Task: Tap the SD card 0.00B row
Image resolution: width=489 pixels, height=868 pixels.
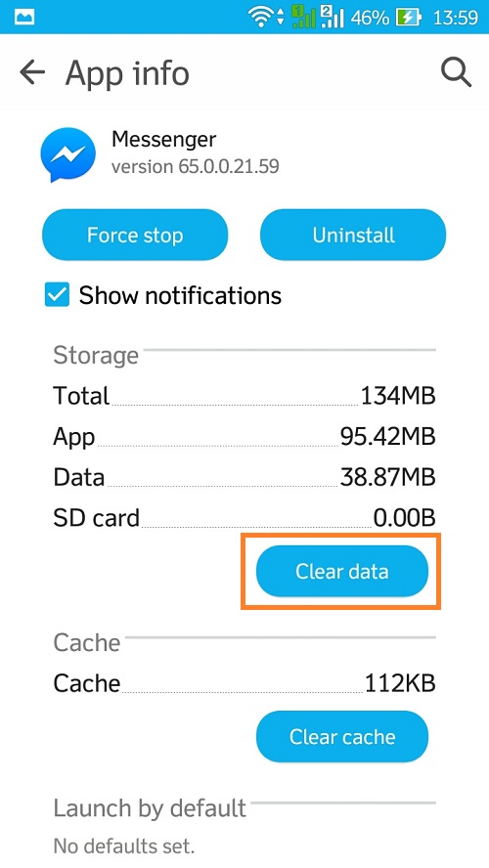Action: (244, 518)
